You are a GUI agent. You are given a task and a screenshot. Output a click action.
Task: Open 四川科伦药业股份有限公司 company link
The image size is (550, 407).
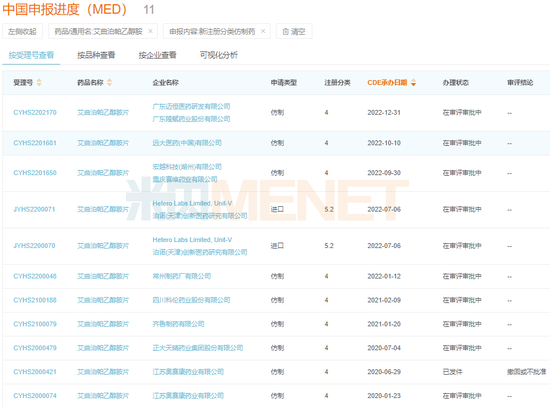tap(191, 300)
